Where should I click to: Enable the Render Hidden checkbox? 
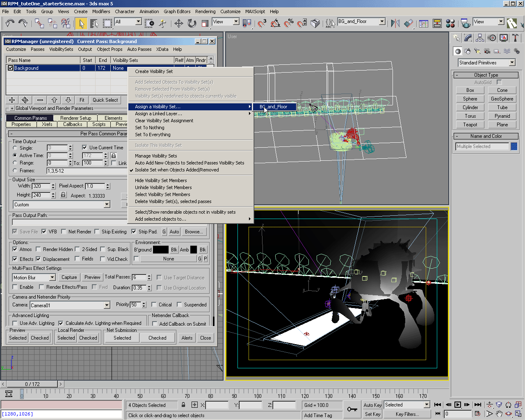[38, 249]
